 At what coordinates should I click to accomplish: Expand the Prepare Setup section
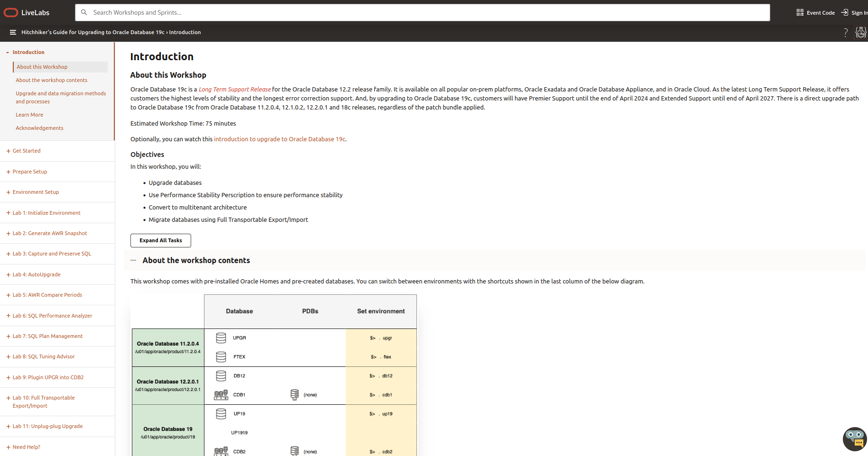(9, 172)
